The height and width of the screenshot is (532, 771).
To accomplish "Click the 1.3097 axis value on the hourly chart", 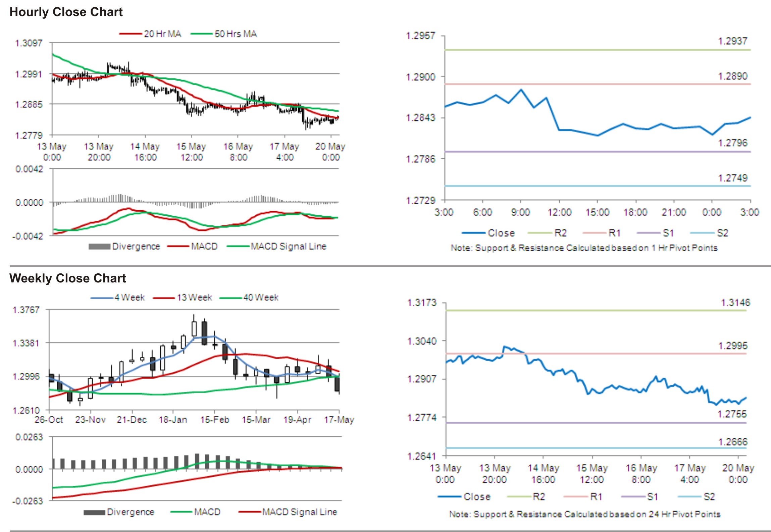I will tap(29, 43).
